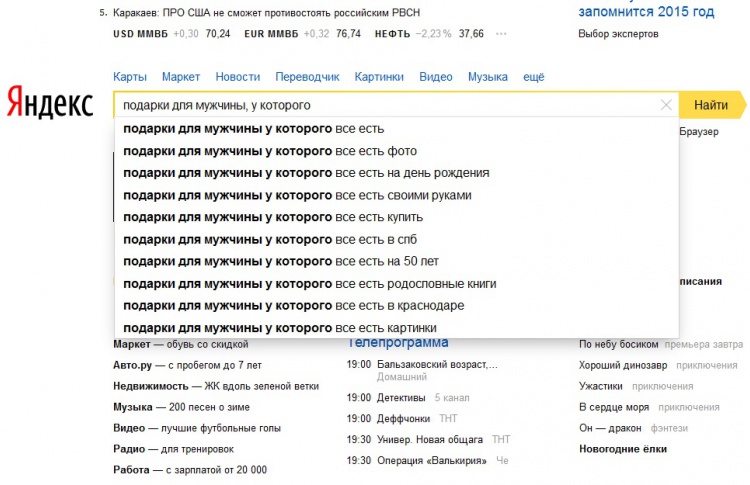The width and height of the screenshot is (750, 485).
Task: Click the Яндекс logo
Action: point(50,101)
